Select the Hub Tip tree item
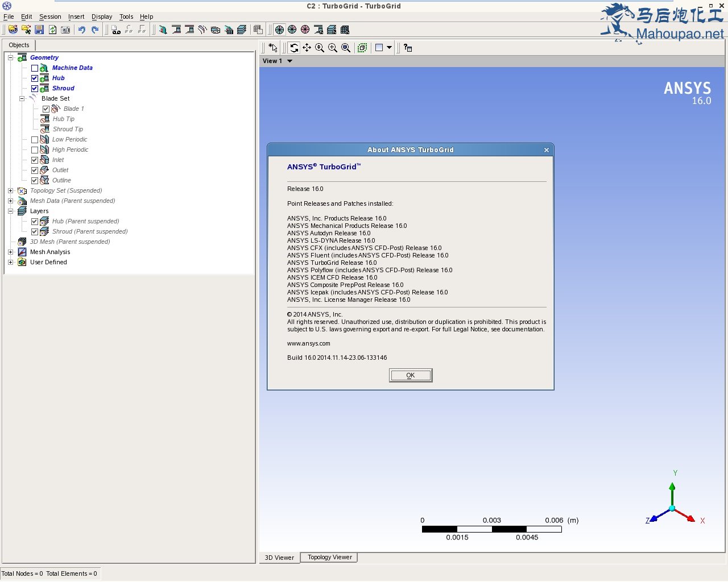Screen dimensions: 728x582 point(64,119)
